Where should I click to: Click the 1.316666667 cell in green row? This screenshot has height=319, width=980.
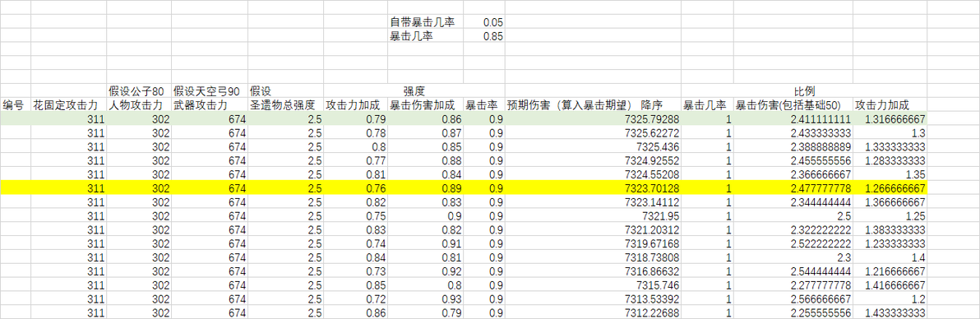tap(890, 119)
